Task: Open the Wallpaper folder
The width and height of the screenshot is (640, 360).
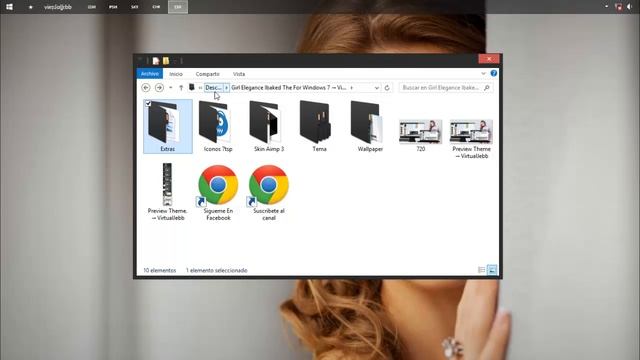Action: tap(370, 126)
